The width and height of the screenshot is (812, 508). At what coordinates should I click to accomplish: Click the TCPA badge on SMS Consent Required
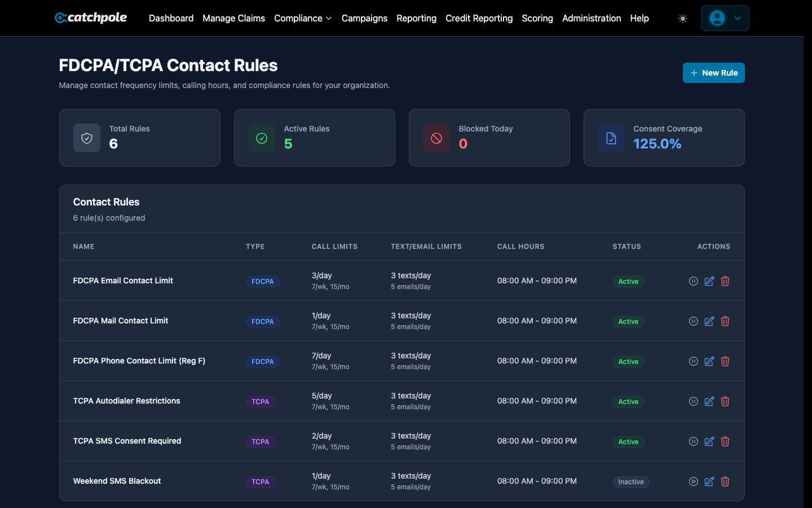[x=260, y=441]
